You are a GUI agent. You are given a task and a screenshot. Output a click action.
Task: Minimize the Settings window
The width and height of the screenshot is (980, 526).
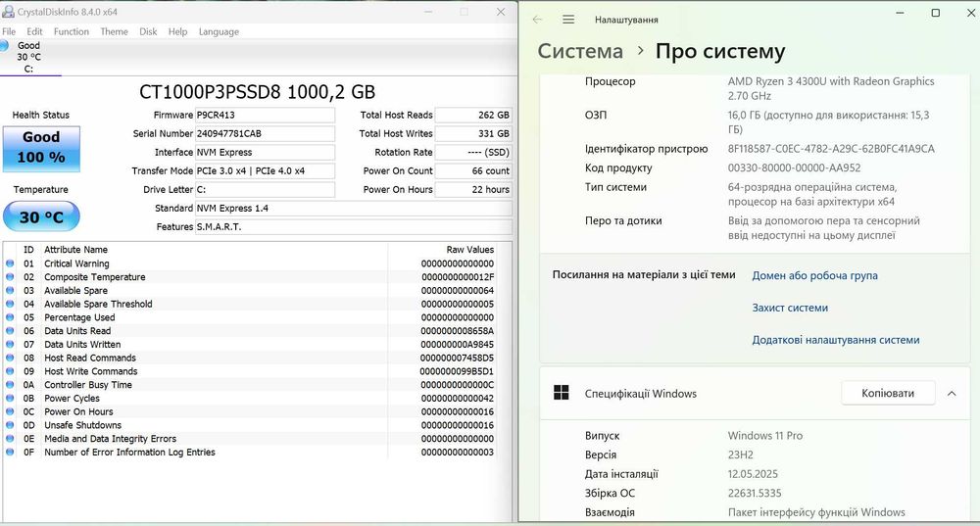click(900, 13)
